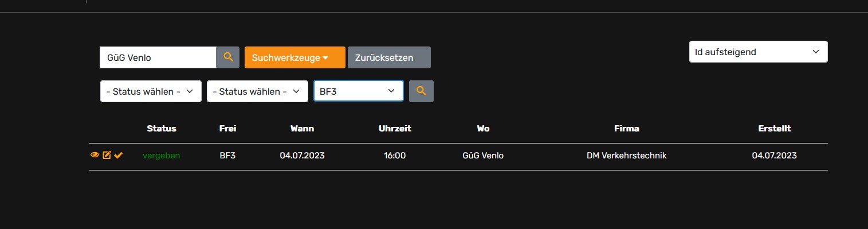Click the orange checkmark icon in the row
868x229 pixels.
(119, 156)
